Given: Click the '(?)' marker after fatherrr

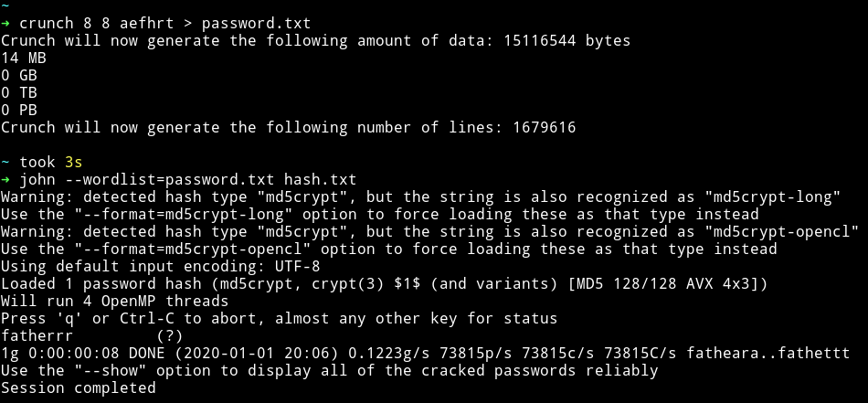Looking at the screenshot, I should pyautogui.click(x=170, y=335).
